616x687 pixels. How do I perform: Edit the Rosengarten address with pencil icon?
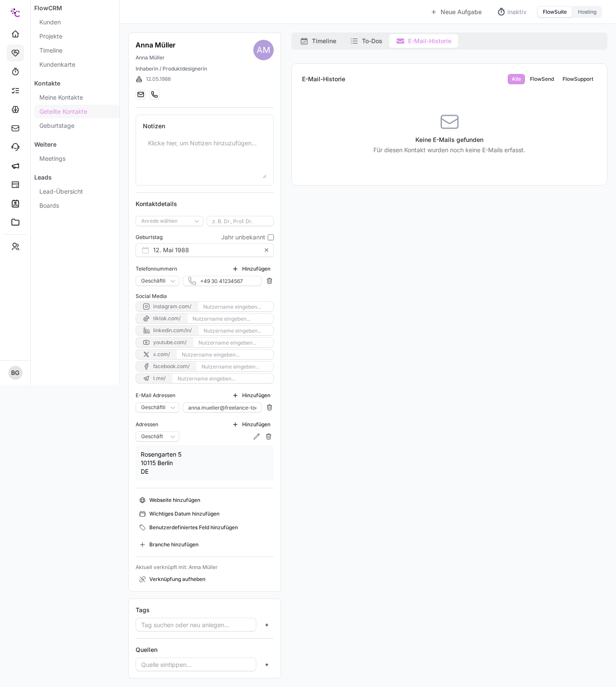tap(257, 436)
